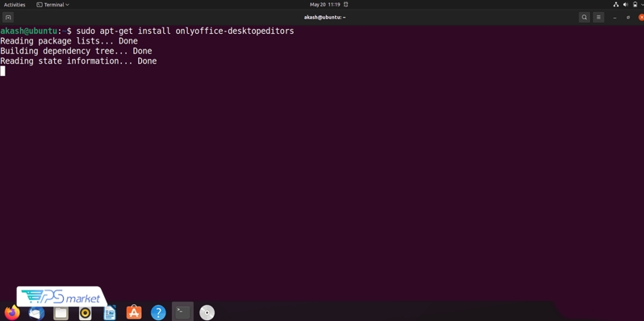The image size is (644, 321).
Task: Launch Thunderbird mail from the dock
Action: pyautogui.click(x=36, y=313)
